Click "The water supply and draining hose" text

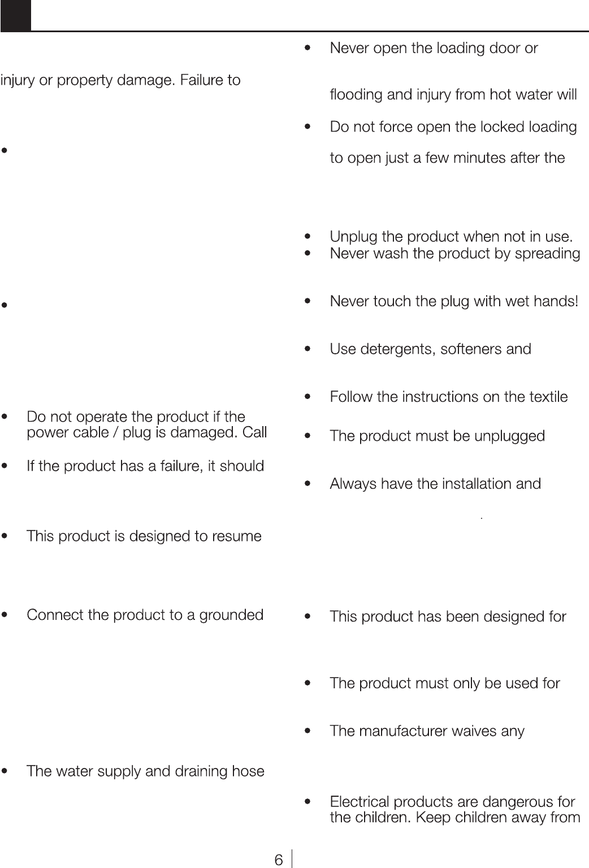click(x=145, y=771)
